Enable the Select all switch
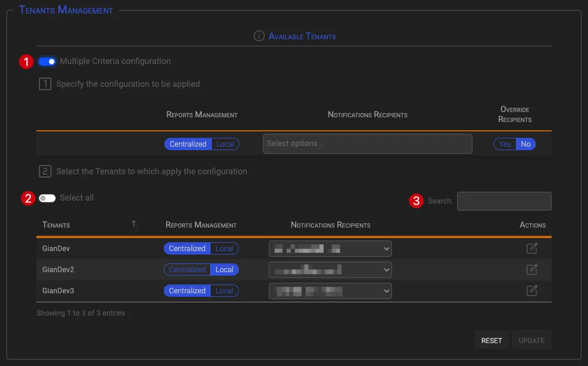 coord(47,198)
